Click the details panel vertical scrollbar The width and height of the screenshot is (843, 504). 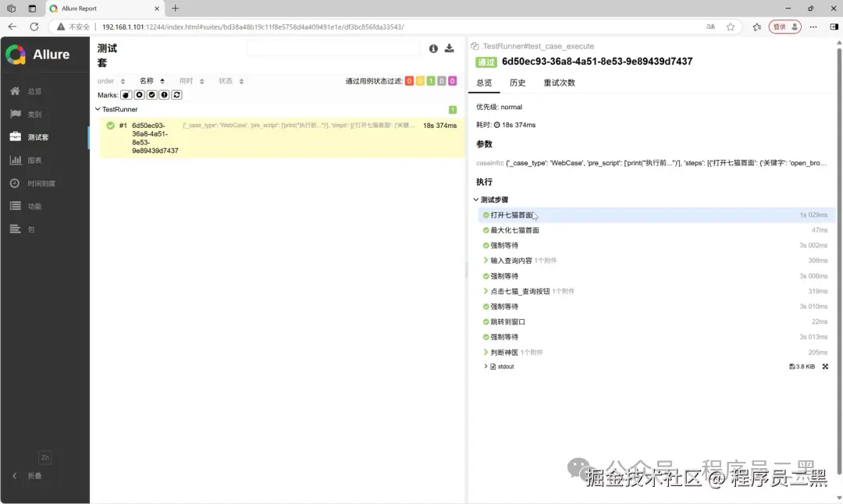[838, 261]
